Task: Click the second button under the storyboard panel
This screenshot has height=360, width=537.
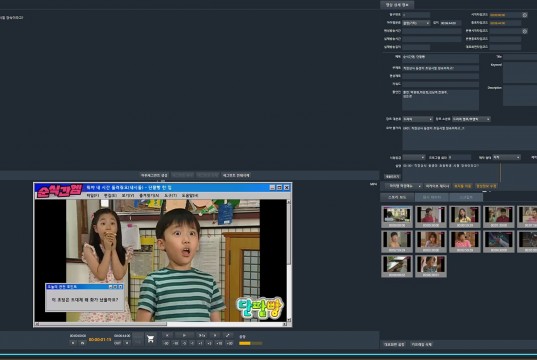Action: (422, 344)
